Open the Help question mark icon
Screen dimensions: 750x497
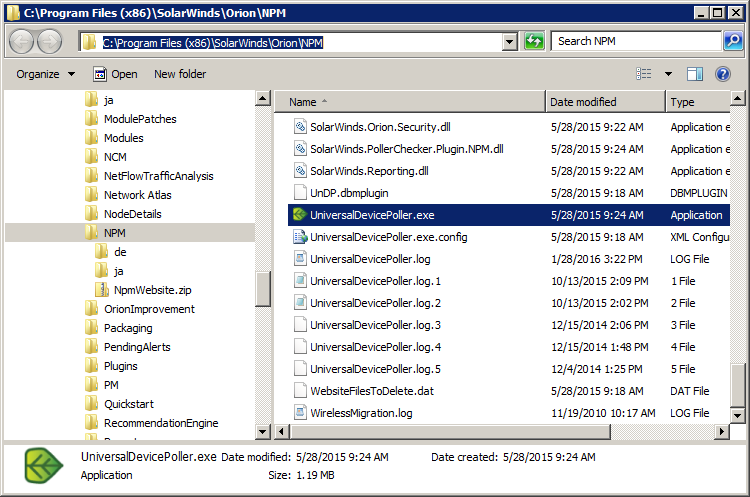(x=723, y=74)
